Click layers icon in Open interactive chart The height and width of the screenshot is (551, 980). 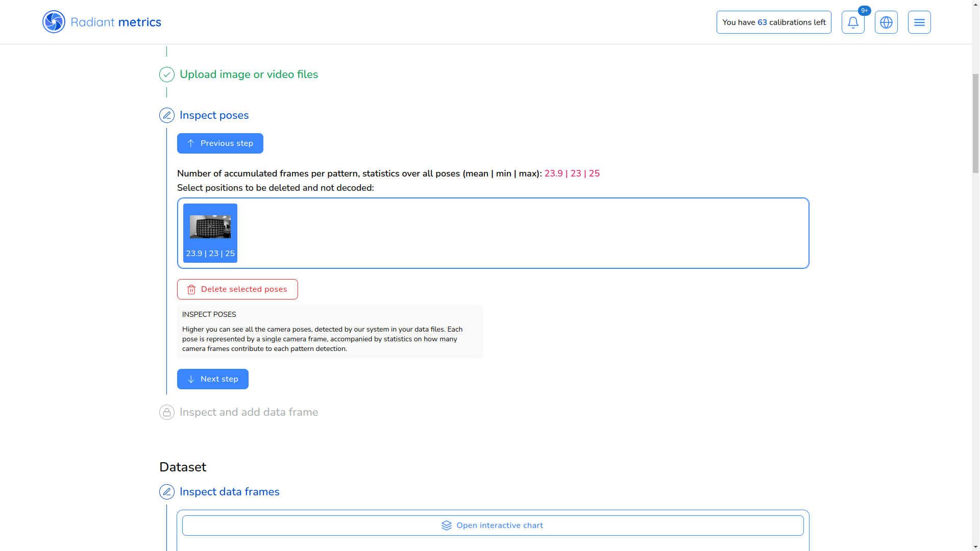(x=447, y=525)
